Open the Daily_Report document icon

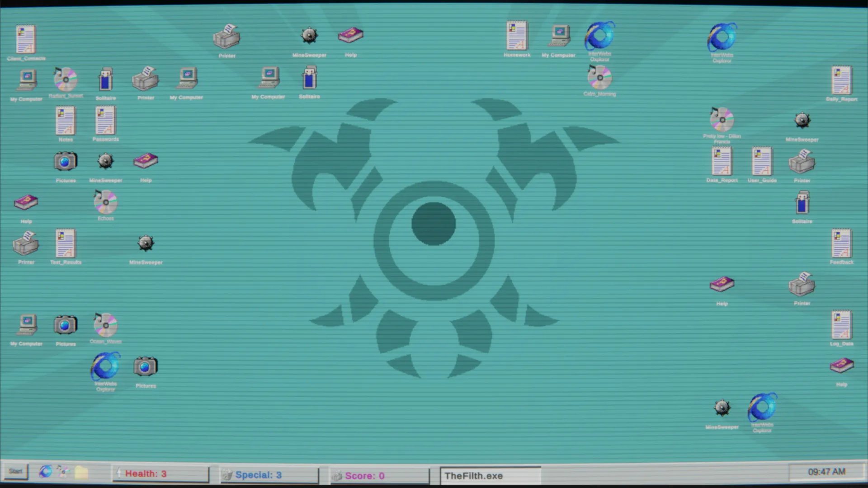click(x=841, y=80)
